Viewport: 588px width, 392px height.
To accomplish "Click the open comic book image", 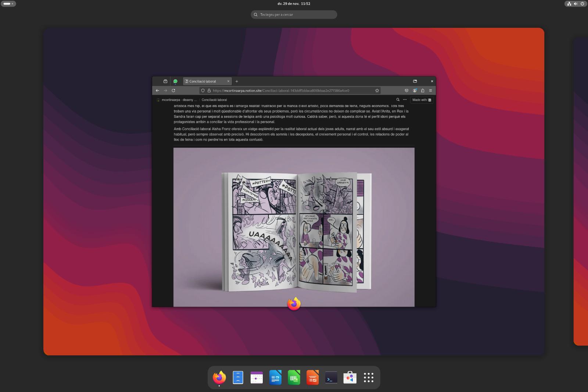I will [294, 227].
